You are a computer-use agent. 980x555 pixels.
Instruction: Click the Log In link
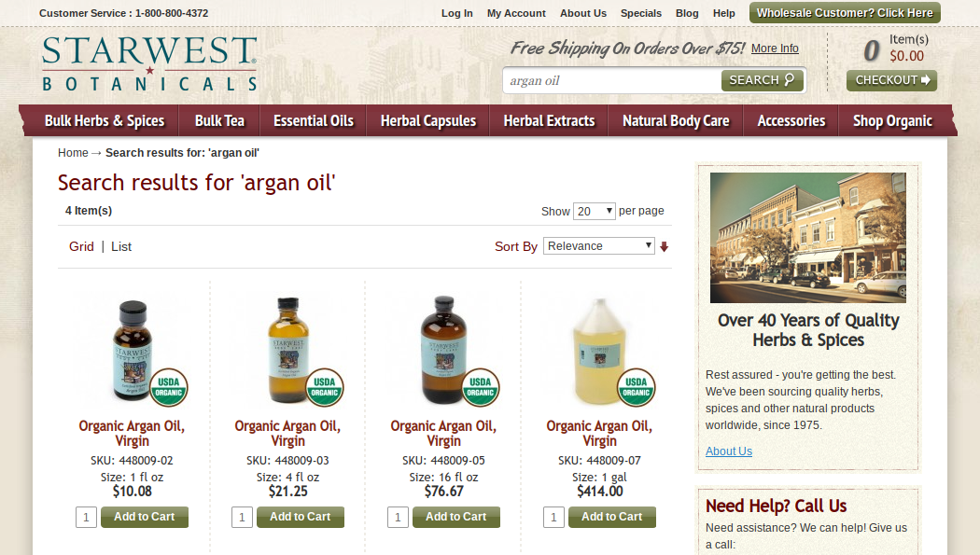(457, 13)
